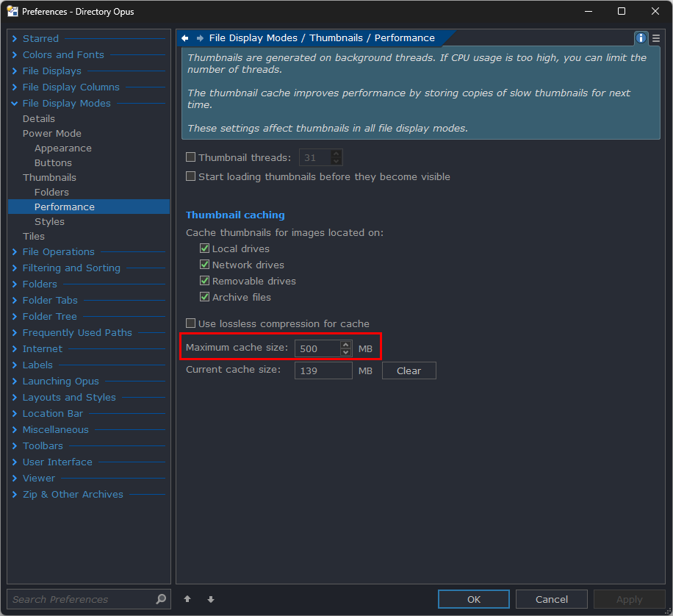This screenshot has height=616, width=673.
Task: Select Folders under Thumbnails
Action: tap(51, 192)
